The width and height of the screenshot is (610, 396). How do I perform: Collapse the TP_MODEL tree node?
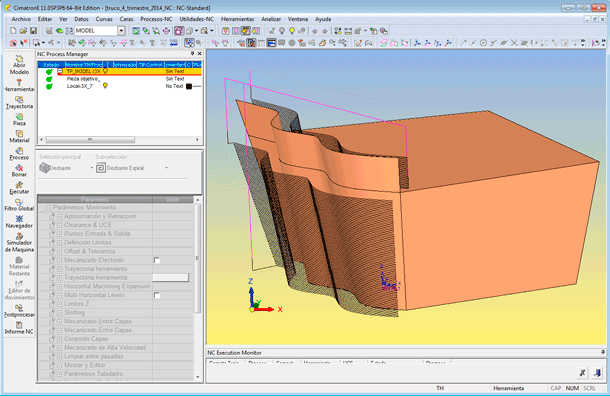click(x=60, y=72)
